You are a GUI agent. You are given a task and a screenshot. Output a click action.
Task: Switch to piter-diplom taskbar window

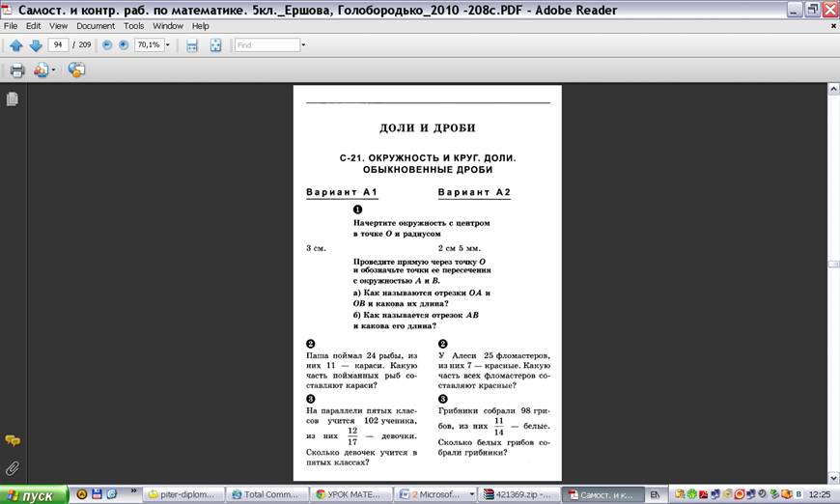click(183, 495)
